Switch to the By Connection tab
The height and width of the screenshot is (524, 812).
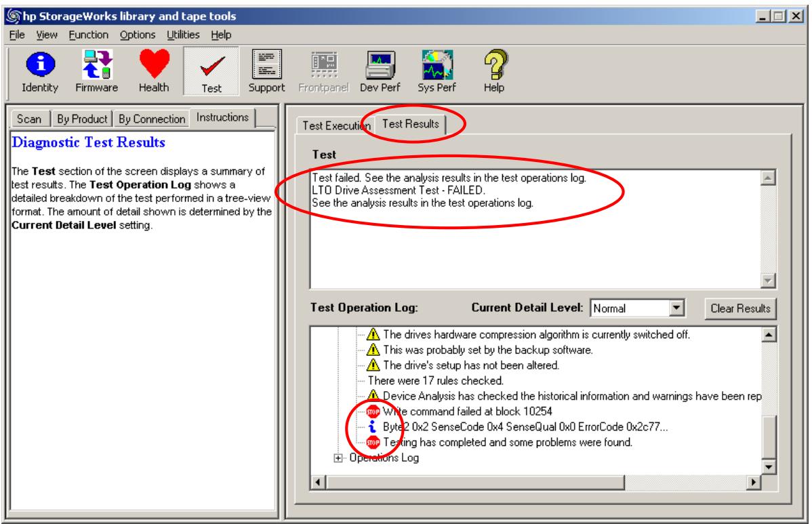[152, 119]
